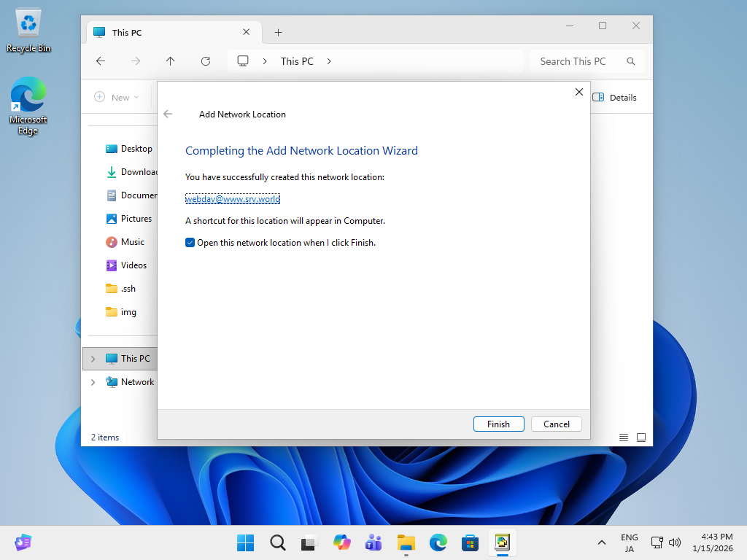The height and width of the screenshot is (560, 747).
Task: Select Pictures in the navigation pane
Action: 136,219
